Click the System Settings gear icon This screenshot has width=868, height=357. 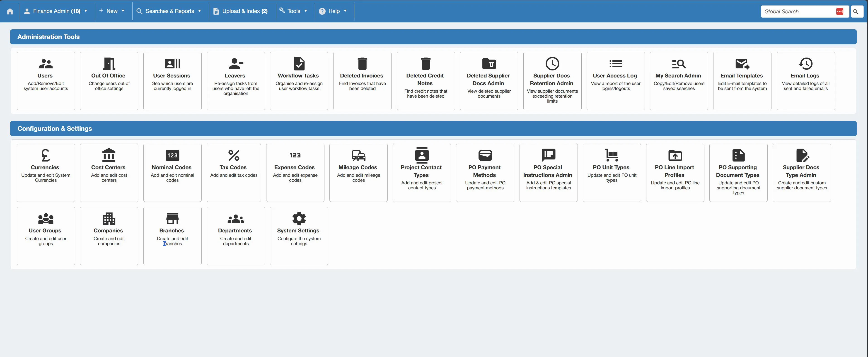pyautogui.click(x=299, y=219)
